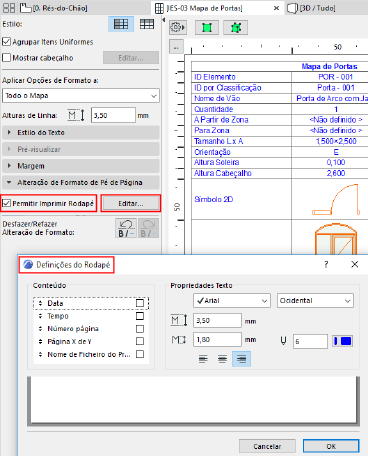The height and width of the screenshot is (456, 368).
Task: Click the navigator grid icon at top left
Action: 9,8
